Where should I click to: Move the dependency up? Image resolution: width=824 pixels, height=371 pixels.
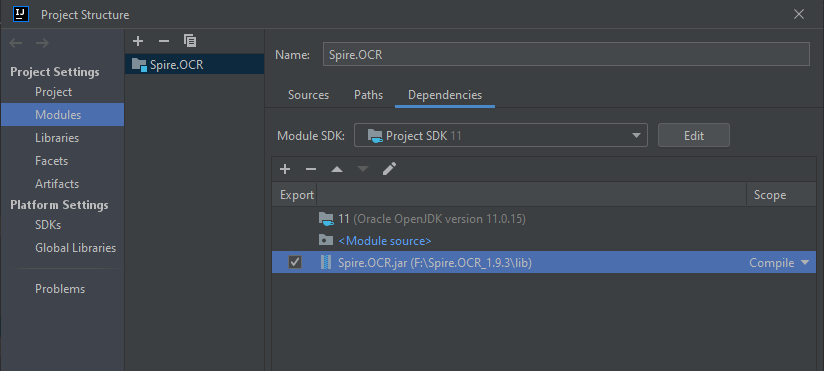tap(337, 169)
